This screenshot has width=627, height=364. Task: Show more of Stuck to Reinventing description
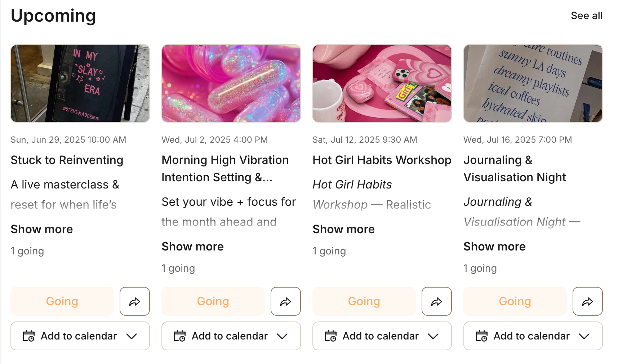(42, 229)
